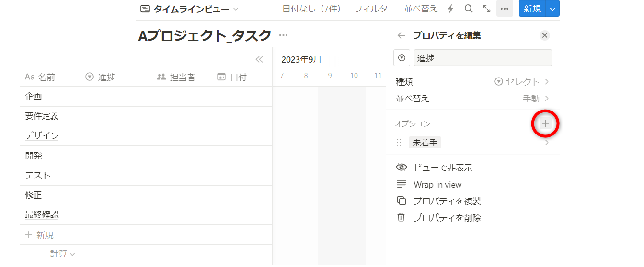This screenshot has height=267, width=644.
Task: Click the 進捗 property name input field
Action: click(483, 57)
